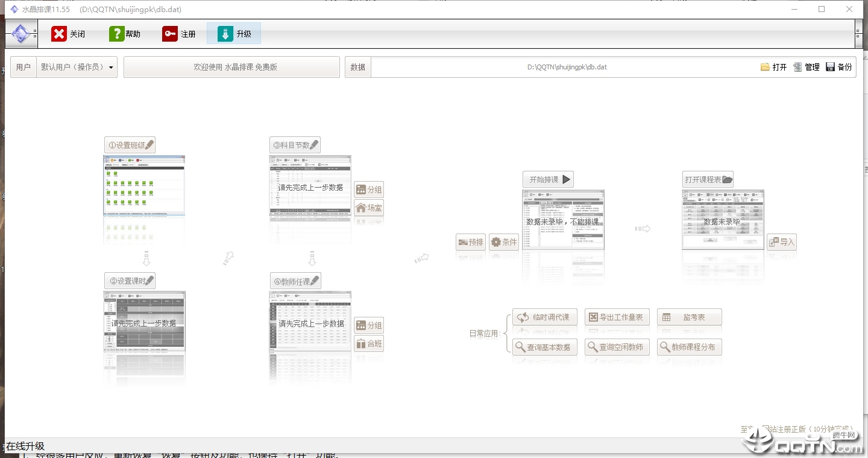Click the 备份 floppy disk icon
The width and height of the screenshot is (868, 458).
(x=830, y=67)
